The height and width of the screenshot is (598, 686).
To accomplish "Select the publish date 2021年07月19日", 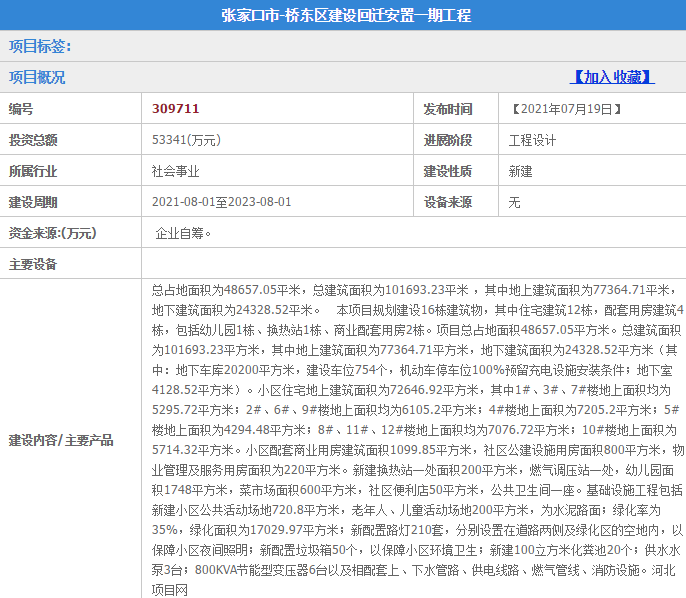I will (x=568, y=109).
